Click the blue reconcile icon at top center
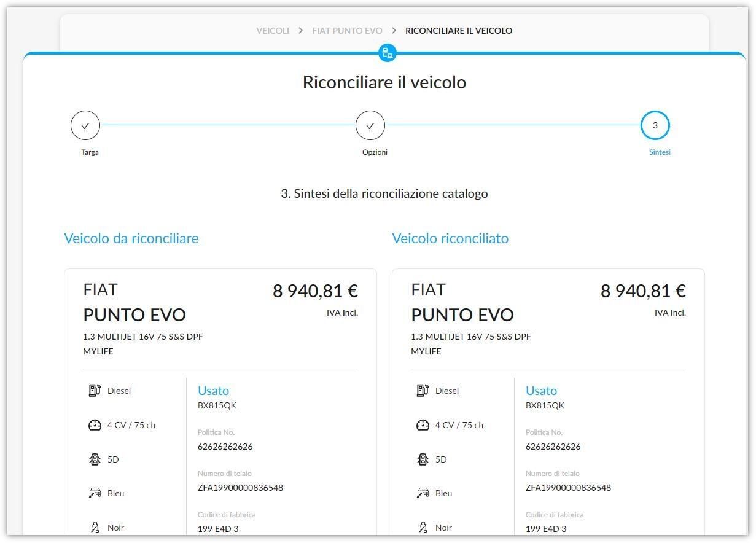756x543 pixels. pos(387,52)
